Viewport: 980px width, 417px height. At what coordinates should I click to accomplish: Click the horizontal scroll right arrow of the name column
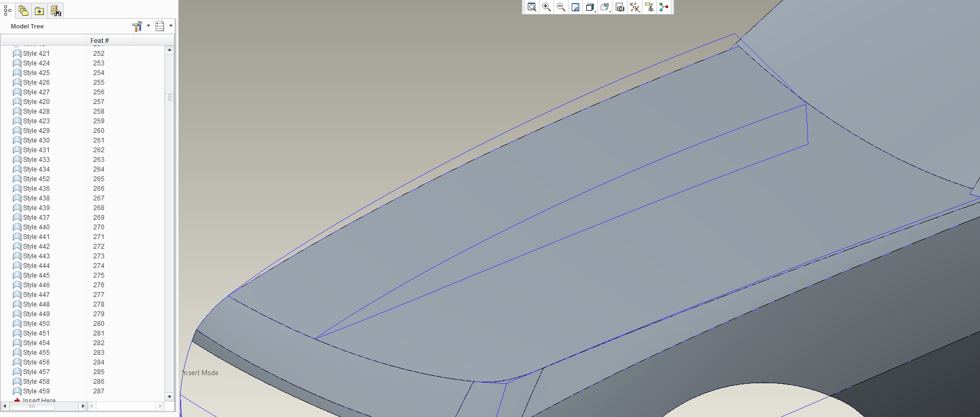point(83,406)
